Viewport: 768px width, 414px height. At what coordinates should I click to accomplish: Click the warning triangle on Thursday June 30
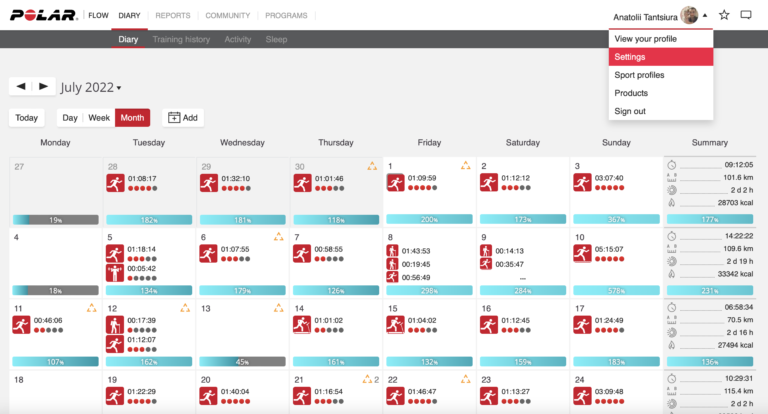tap(371, 166)
